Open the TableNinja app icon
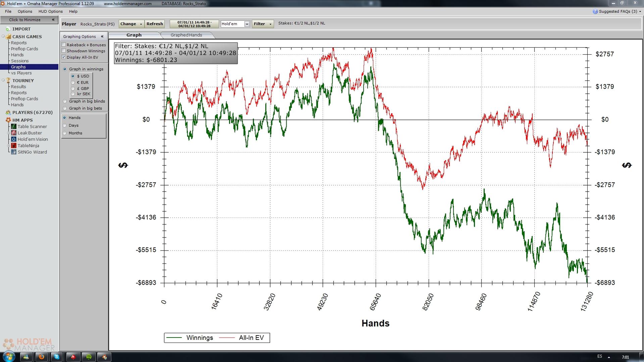This screenshot has height=362, width=644. 14,146
